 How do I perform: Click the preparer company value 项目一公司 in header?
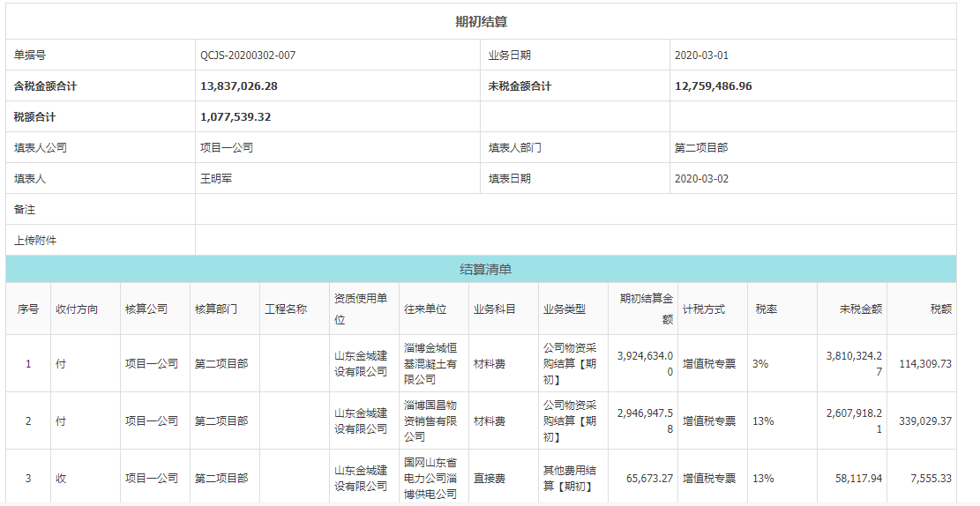click(x=227, y=148)
